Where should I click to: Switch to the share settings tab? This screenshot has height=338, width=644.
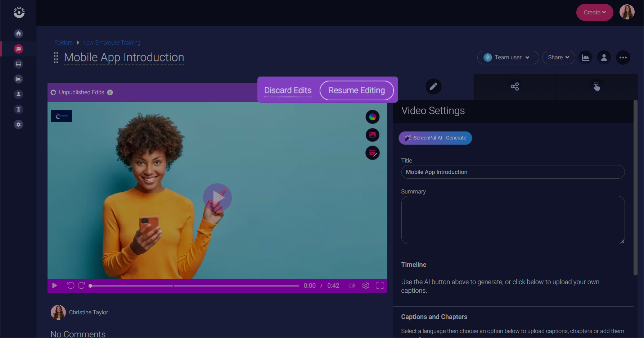click(x=514, y=87)
